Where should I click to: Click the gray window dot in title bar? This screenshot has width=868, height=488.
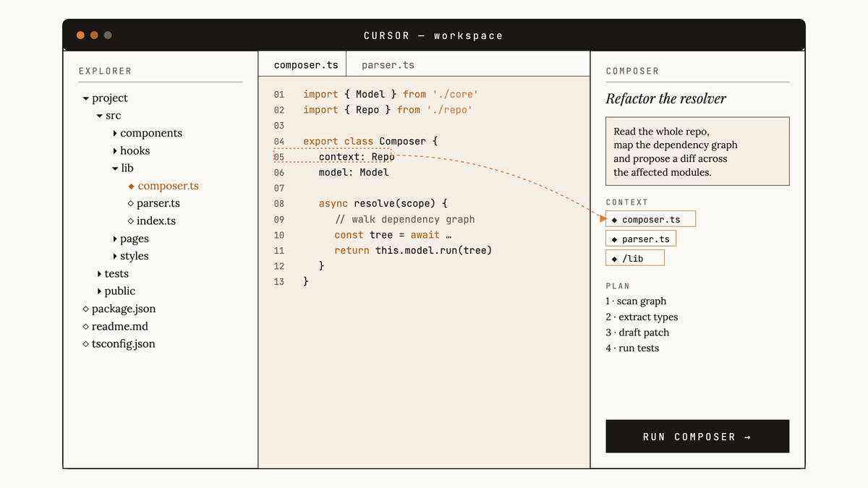coord(108,35)
